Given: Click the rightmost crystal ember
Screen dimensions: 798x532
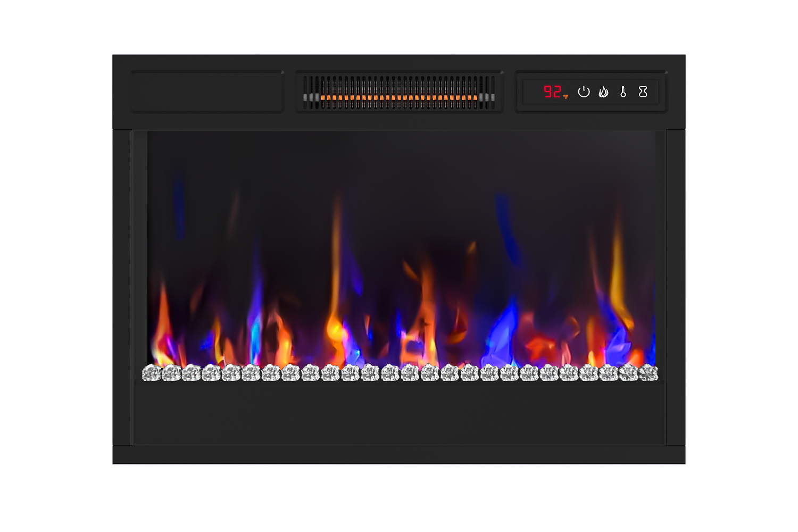Looking at the screenshot, I should [649, 373].
